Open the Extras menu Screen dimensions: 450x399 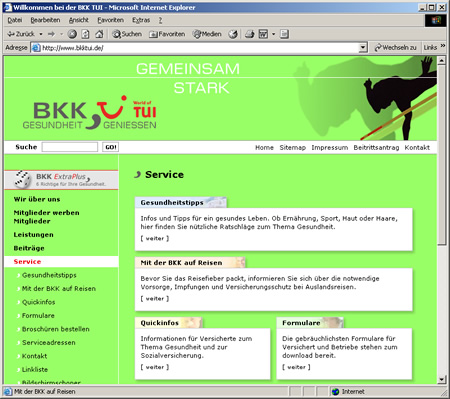tap(141, 20)
